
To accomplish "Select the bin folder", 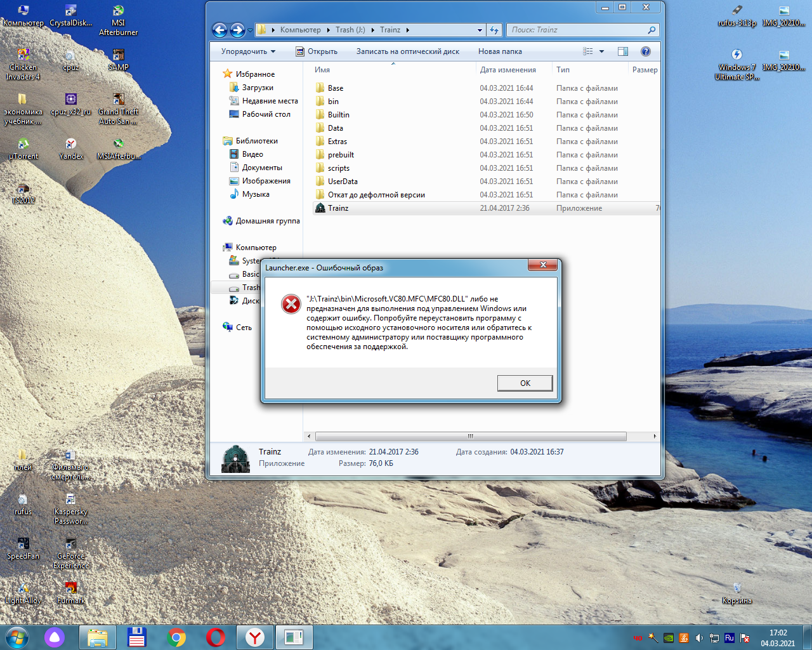I will (333, 102).
